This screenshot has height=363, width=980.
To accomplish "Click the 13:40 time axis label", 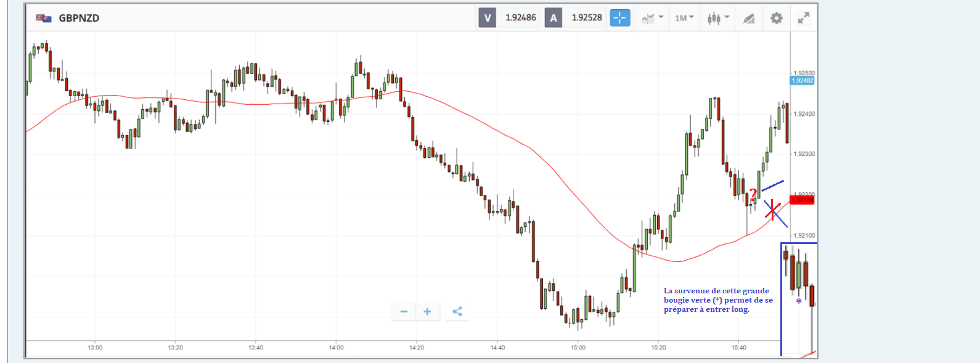I will [x=256, y=348].
